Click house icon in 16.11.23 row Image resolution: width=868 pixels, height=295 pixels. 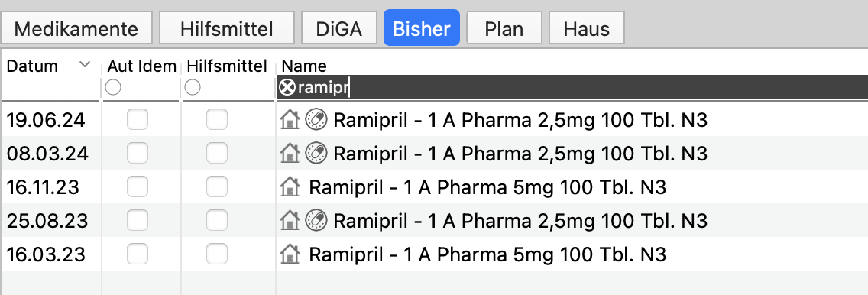[290, 187]
